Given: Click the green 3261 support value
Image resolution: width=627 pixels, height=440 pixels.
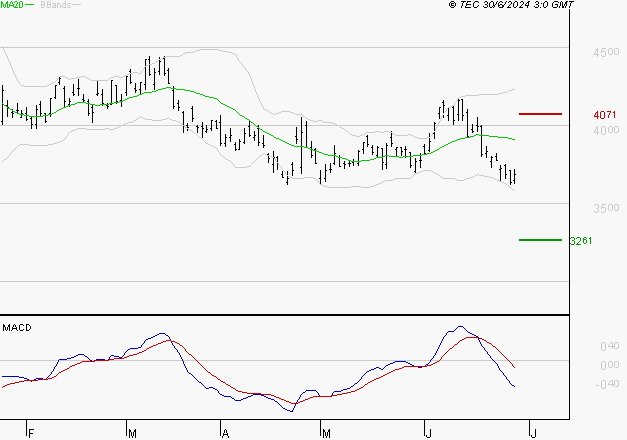Looking at the screenshot, I should click(x=581, y=241).
